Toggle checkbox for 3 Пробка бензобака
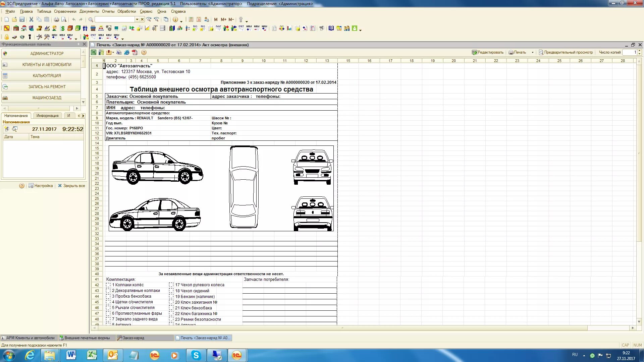 click(108, 296)
